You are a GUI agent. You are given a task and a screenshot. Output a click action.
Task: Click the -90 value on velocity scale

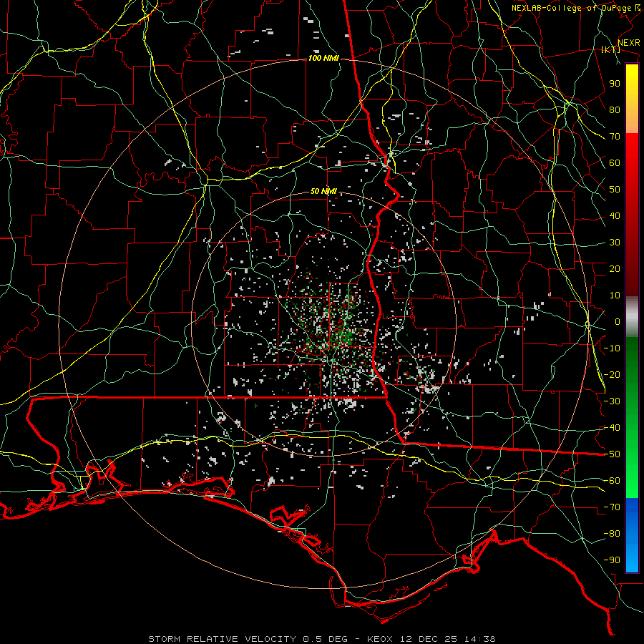point(612,560)
